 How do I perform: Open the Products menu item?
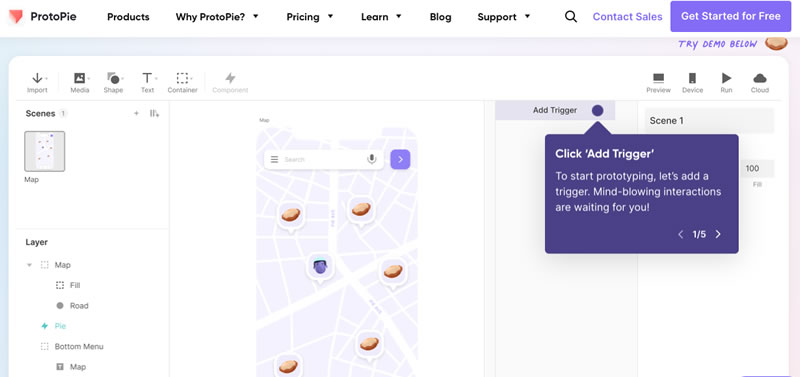pos(128,17)
